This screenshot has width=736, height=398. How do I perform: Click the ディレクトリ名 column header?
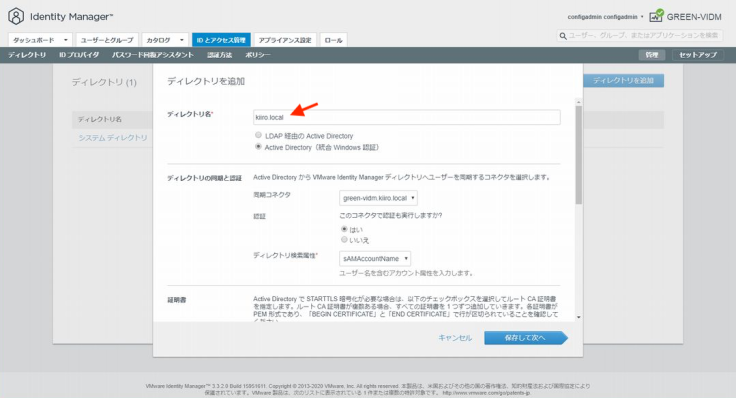(x=100, y=119)
